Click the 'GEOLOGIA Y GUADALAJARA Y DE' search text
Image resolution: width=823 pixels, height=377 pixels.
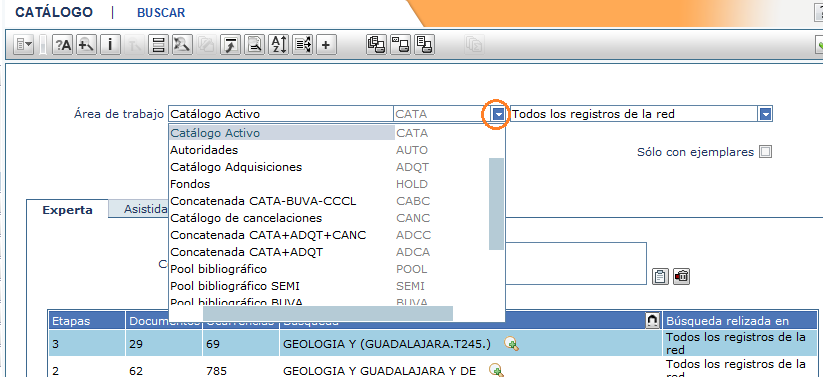coord(379,371)
